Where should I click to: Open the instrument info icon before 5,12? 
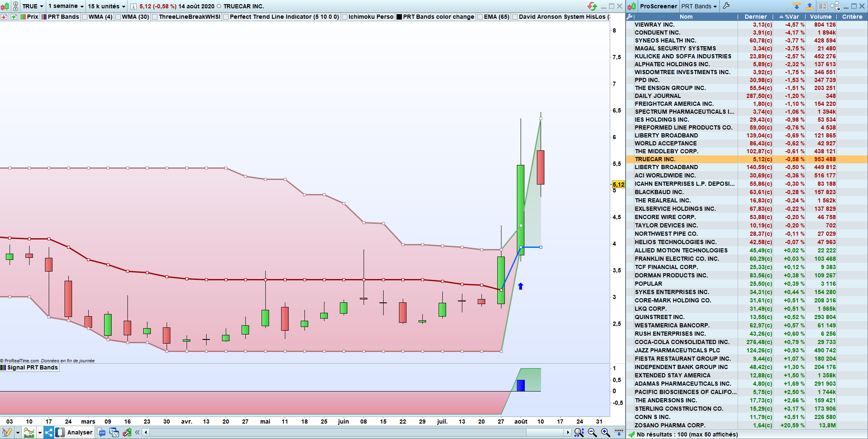click(133, 6)
